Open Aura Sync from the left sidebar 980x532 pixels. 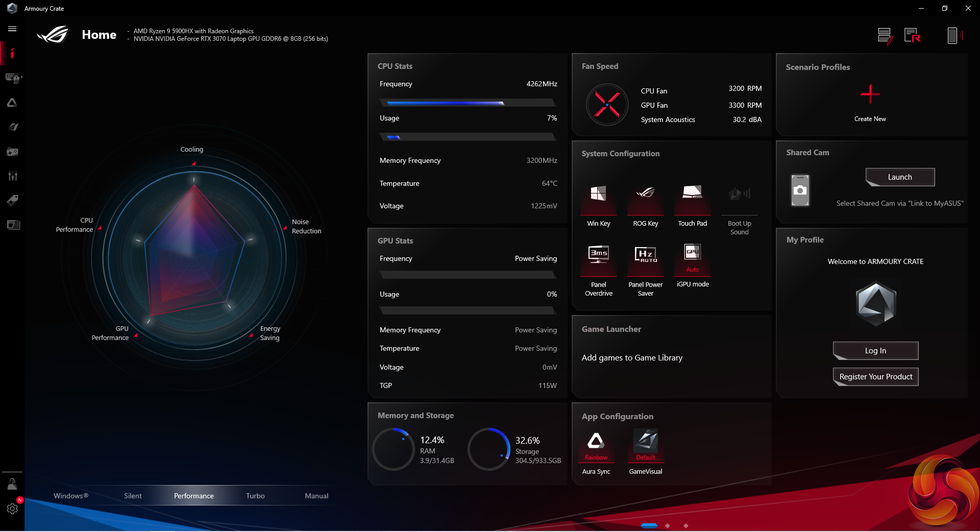tap(12, 103)
